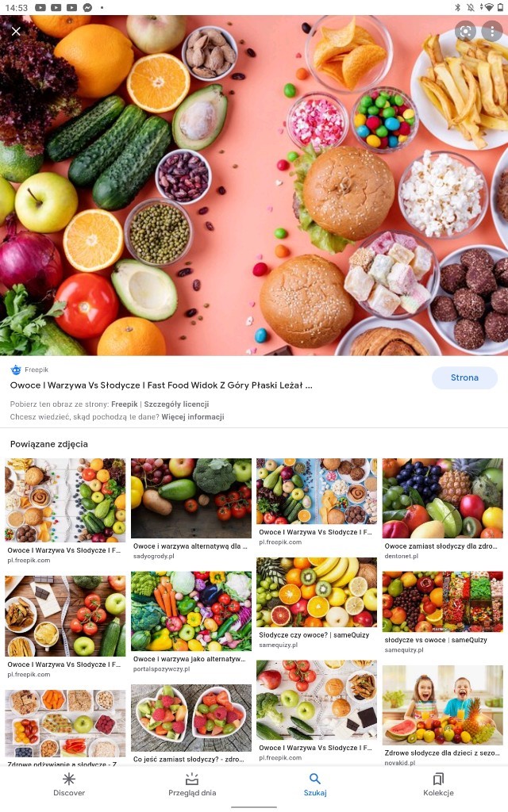The height and width of the screenshot is (812, 508).
Task: Open the Kolekcje tab
Action: 438,784
